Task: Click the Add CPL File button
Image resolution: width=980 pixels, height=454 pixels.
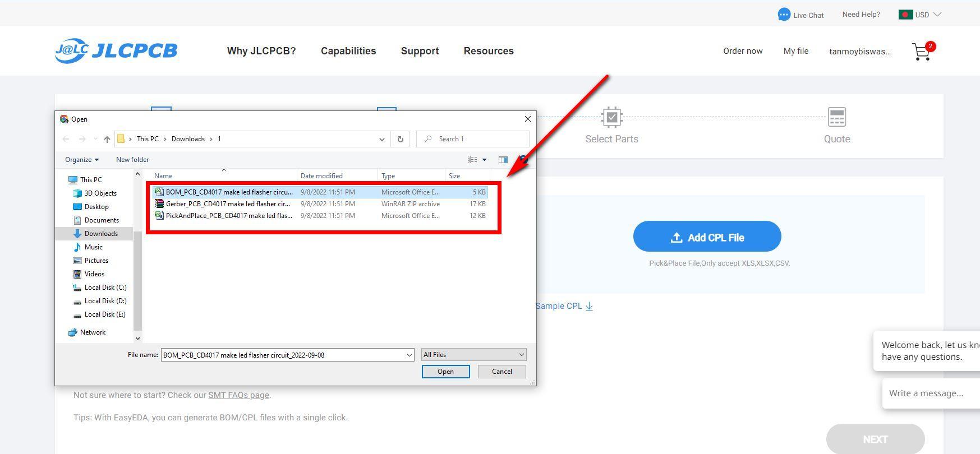Action: (x=707, y=237)
